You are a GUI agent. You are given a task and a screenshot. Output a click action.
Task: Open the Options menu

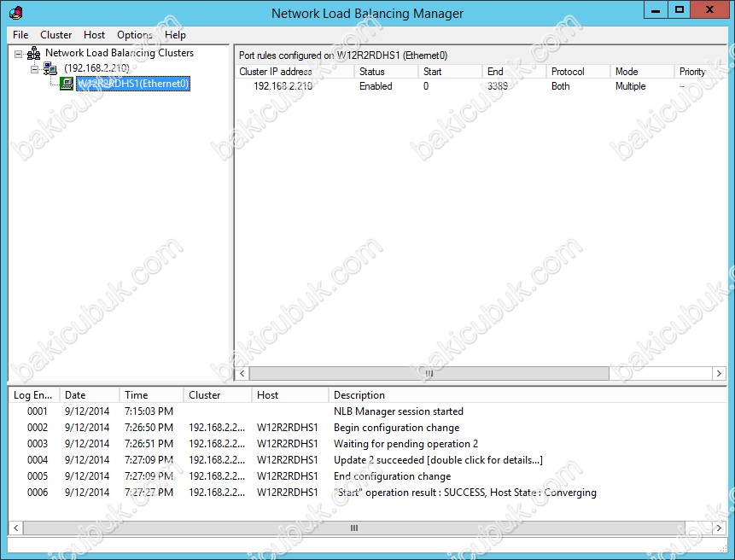[135, 35]
